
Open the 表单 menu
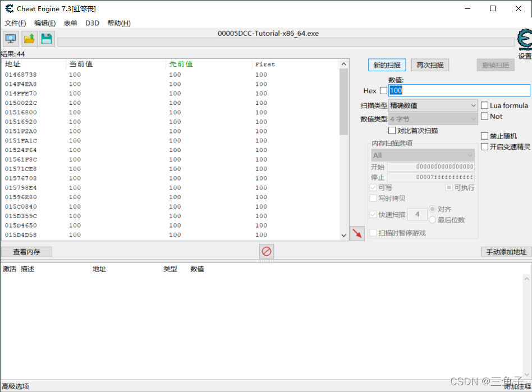point(71,23)
